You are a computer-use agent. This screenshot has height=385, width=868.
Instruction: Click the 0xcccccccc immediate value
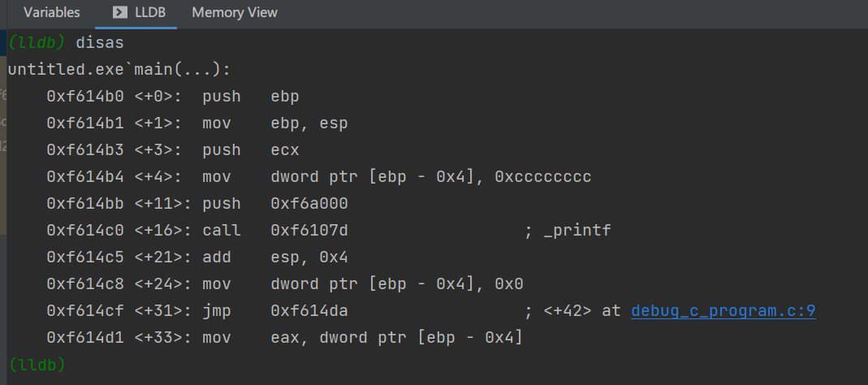(x=542, y=177)
